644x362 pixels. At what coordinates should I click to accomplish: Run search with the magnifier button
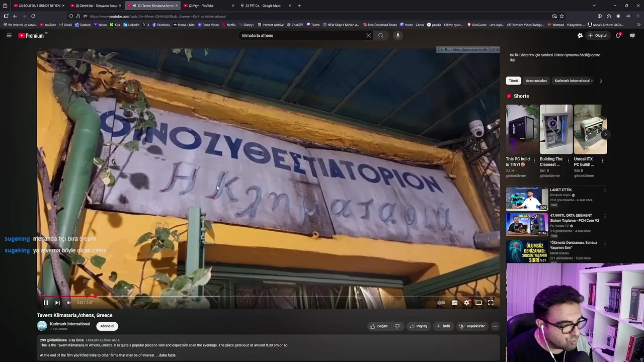click(x=381, y=36)
